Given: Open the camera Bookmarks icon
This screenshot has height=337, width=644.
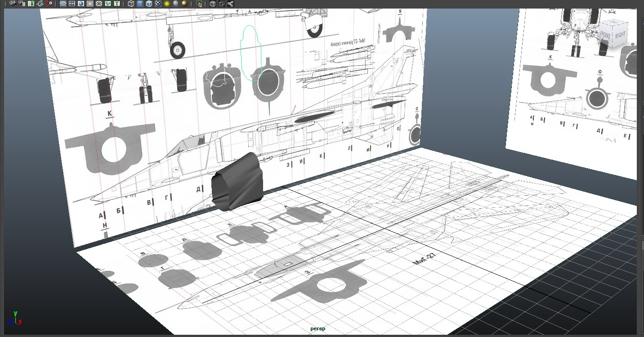Looking at the screenshot, I should coord(31,4).
